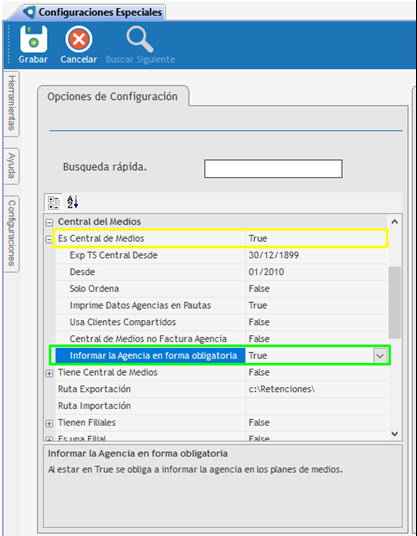Viewport: 417px width, 536px height.
Task: Sort properties alphabetically with A-Z icon
Action: pos(72,202)
